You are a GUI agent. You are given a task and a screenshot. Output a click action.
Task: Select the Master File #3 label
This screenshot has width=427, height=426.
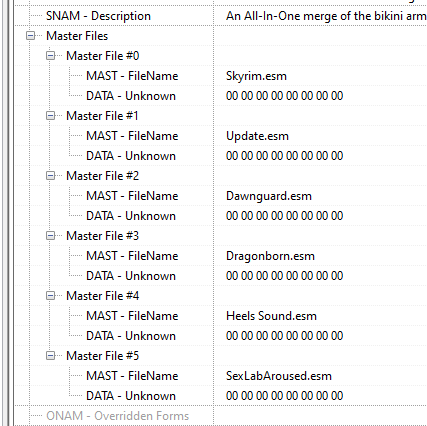103,236
